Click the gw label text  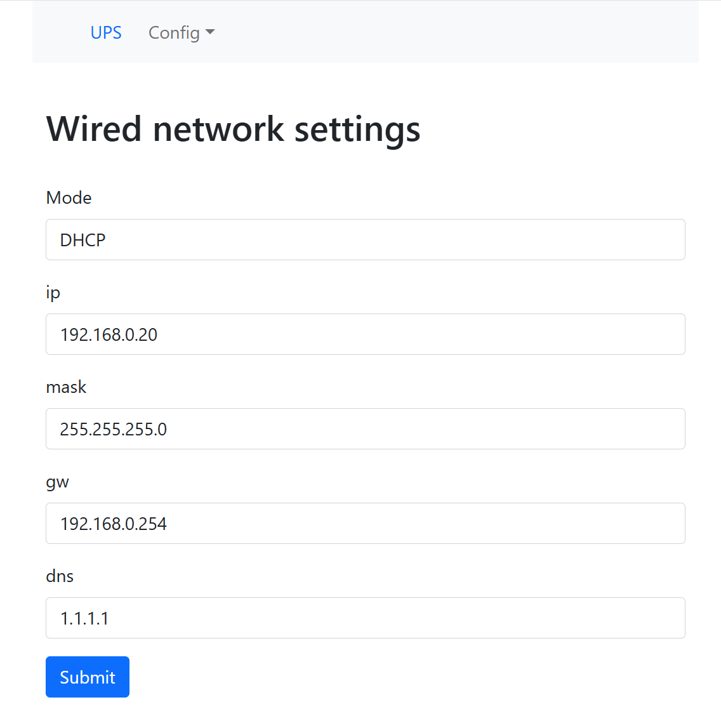click(57, 482)
